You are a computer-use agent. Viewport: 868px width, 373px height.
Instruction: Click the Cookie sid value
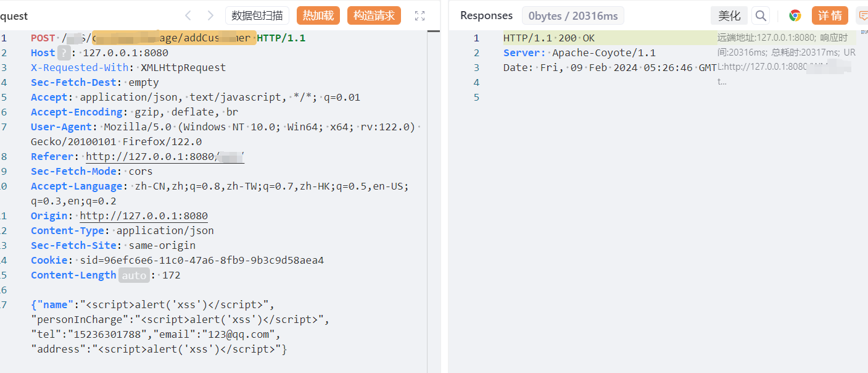202,260
